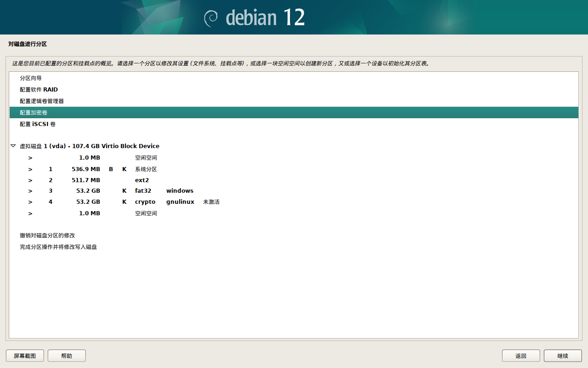Open 配置逻辑卷管理器 option
Image resolution: width=588 pixels, height=368 pixels.
click(x=294, y=101)
